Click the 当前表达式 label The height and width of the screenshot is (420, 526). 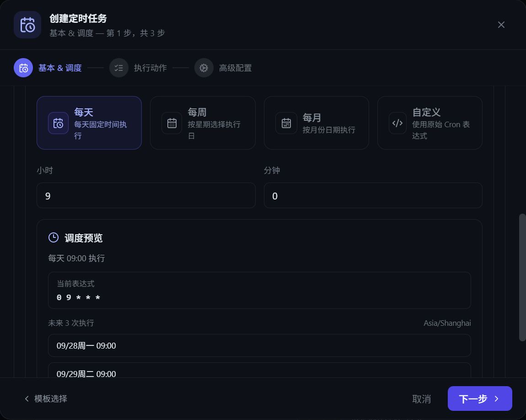pos(75,284)
